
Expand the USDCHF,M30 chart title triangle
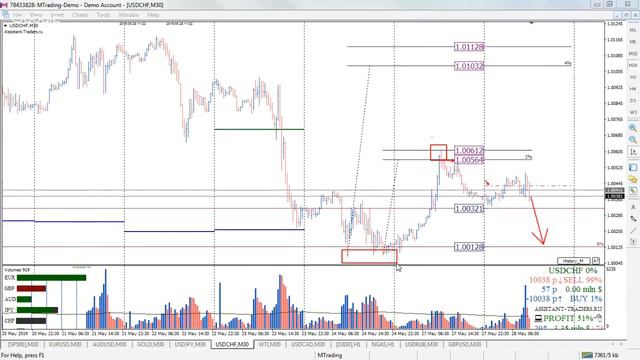[x=6, y=26]
